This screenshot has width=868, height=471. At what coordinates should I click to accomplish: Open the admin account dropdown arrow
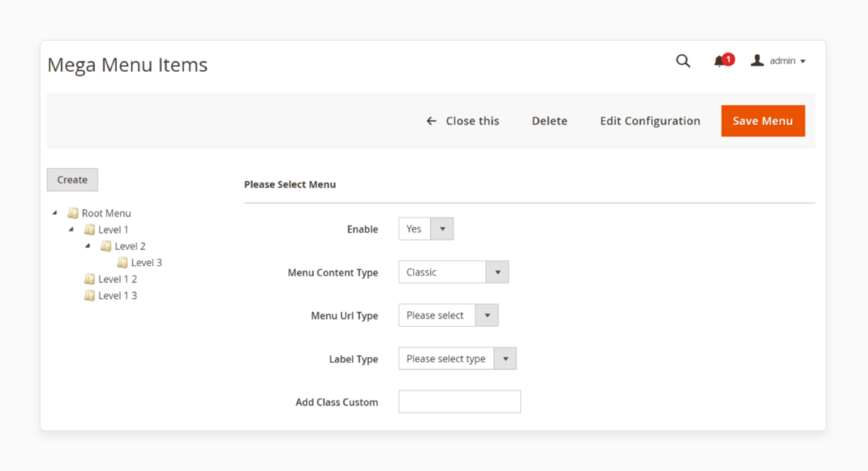point(803,61)
